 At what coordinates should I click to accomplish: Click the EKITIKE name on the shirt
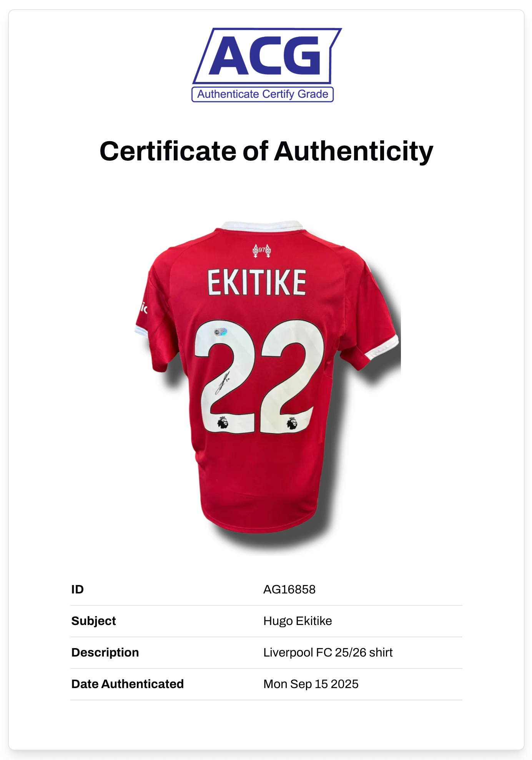point(257,283)
